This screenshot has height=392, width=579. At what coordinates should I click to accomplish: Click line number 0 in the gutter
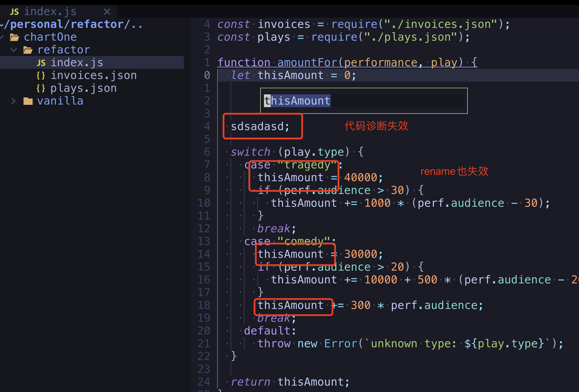coord(207,75)
